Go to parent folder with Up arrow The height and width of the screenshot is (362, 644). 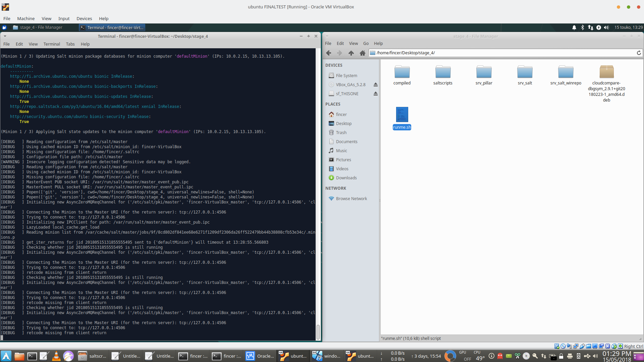(x=351, y=53)
